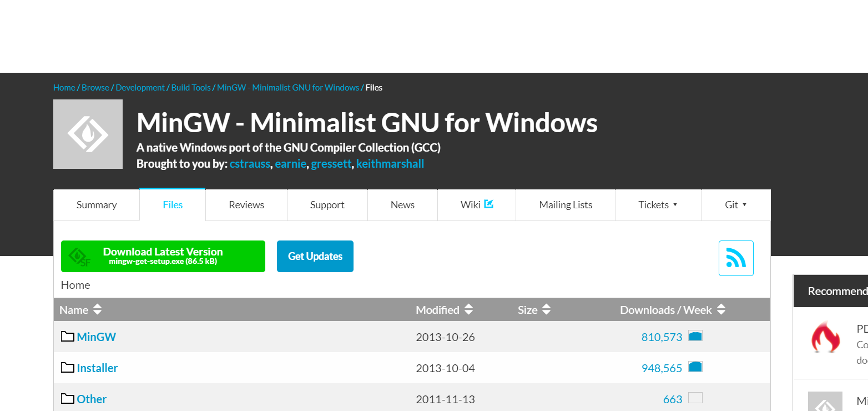Open Build Tools breadcrumb link
The width and height of the screenshot is (868, 411).
191,88
